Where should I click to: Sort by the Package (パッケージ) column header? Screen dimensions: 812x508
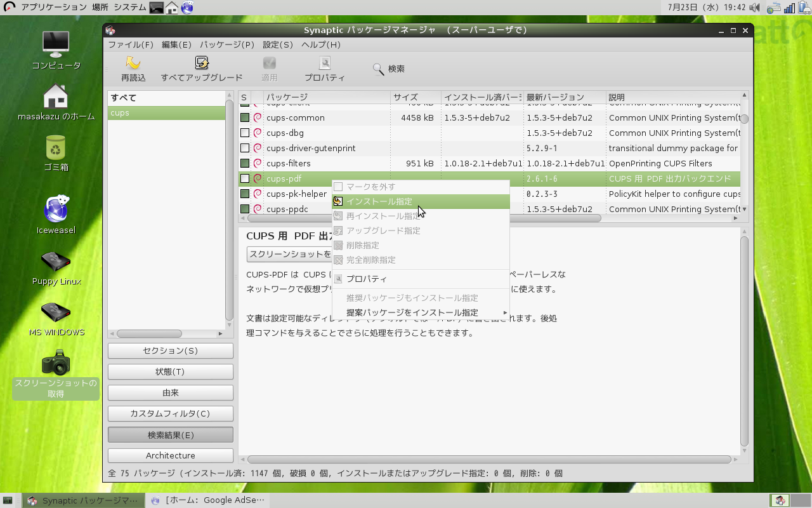326,97
